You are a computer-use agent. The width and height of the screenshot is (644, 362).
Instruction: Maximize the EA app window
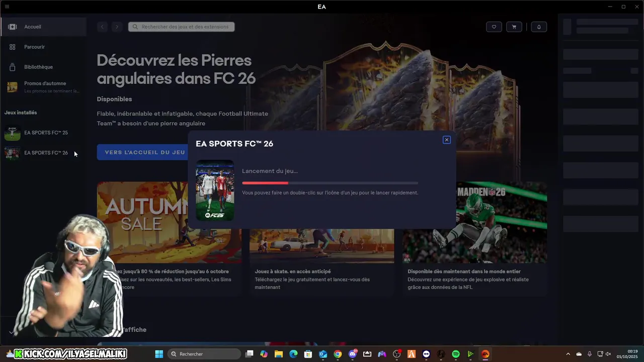[623, 7]
